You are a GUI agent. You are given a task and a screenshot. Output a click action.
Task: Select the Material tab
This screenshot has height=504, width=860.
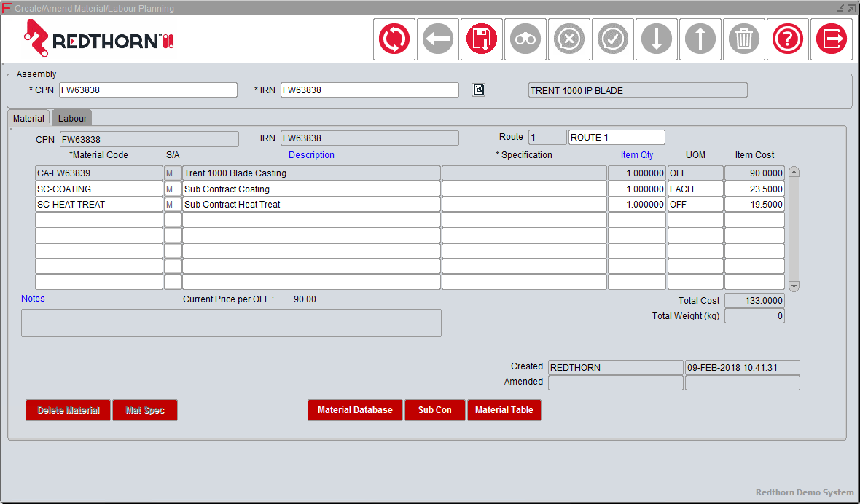[28, 117]
